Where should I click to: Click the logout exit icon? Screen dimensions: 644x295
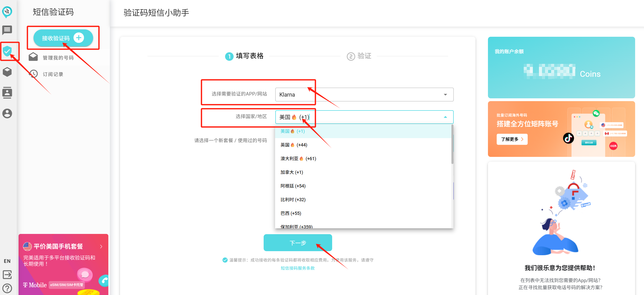pos(7,274)
